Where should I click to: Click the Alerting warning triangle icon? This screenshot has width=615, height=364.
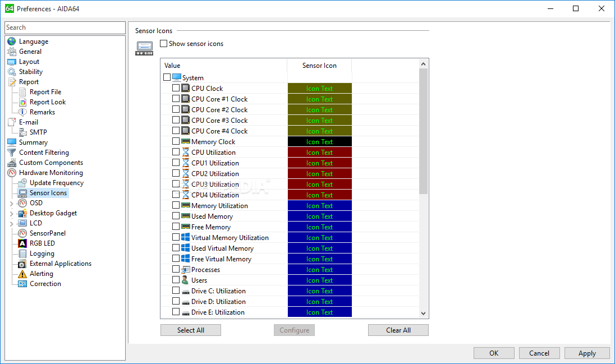click(x=23, y=274)
